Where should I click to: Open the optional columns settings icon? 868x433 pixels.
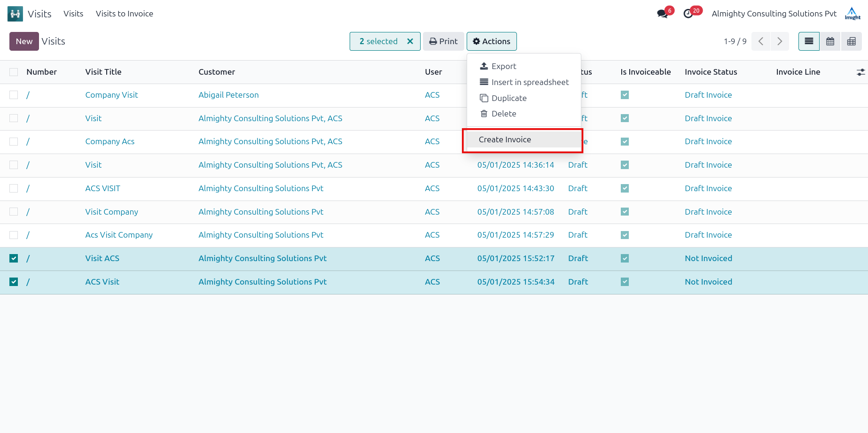tap(860, 72)
